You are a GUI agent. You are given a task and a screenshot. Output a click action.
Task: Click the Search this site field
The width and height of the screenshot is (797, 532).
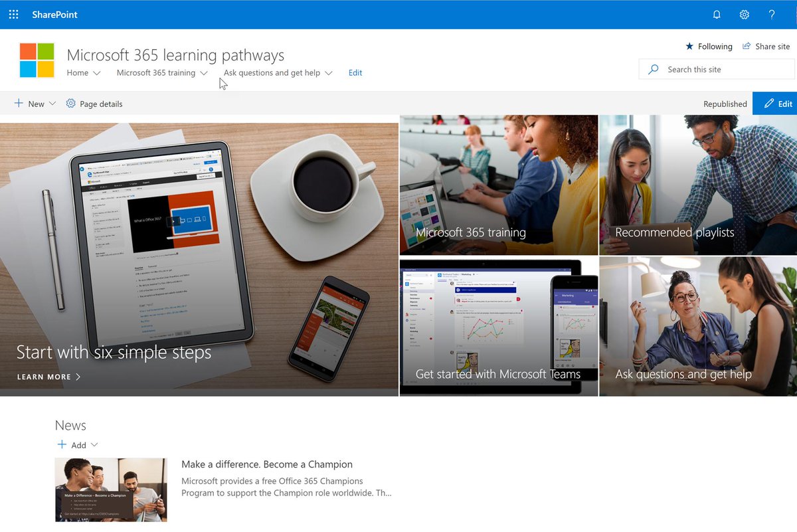(717, 69)
